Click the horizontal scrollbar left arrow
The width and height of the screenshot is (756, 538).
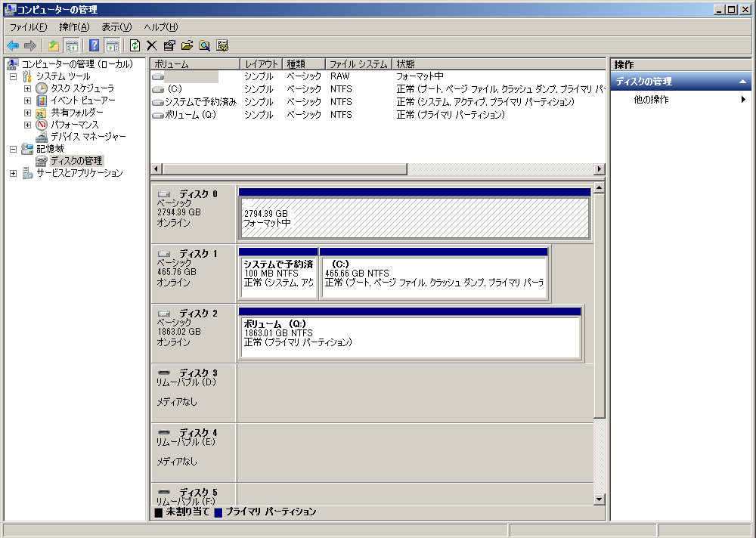pos(156,169)
